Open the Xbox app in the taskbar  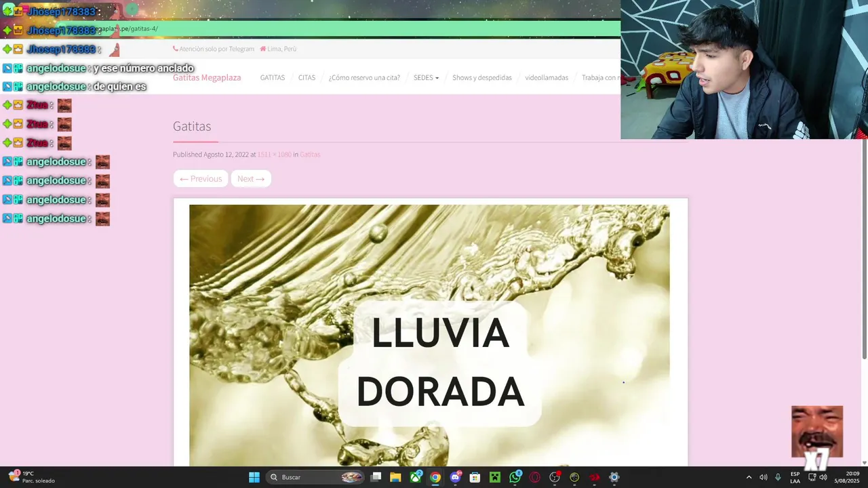(416, 477)
